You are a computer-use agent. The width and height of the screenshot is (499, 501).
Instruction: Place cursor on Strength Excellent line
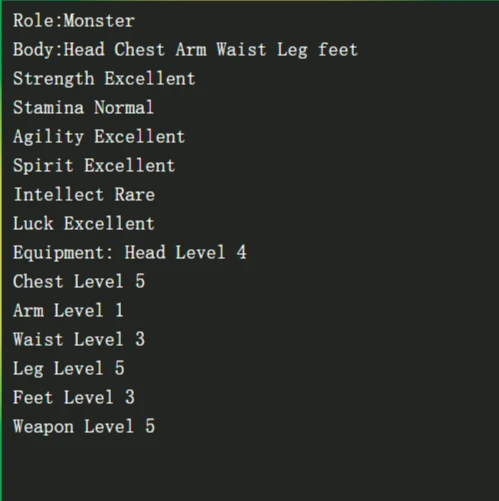104,79
